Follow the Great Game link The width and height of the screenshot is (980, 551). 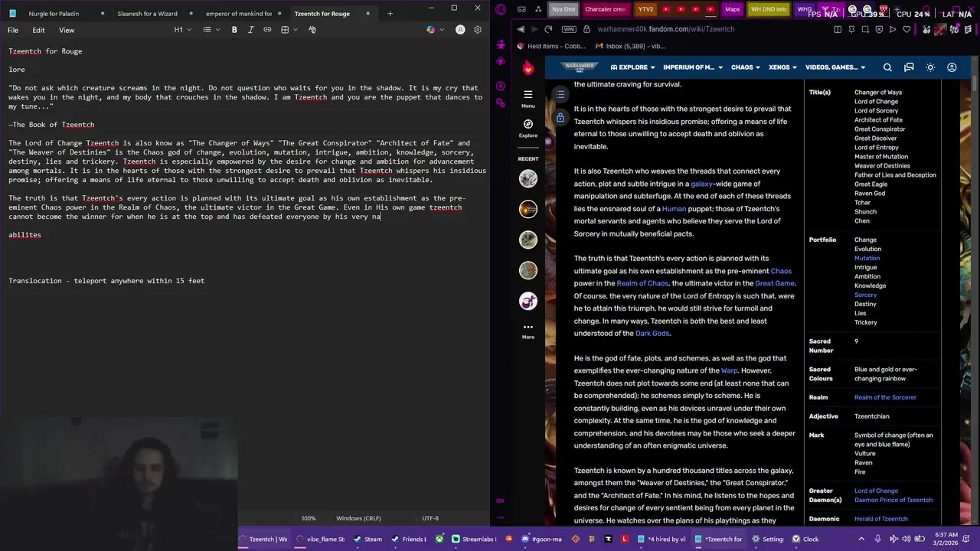pos(775,283)
